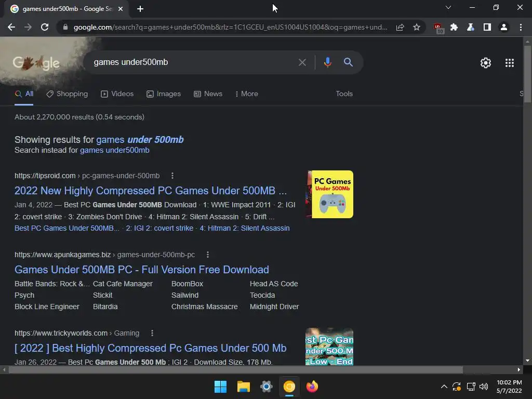
Task: Open the tab search chevron
Action: point(448,7)
